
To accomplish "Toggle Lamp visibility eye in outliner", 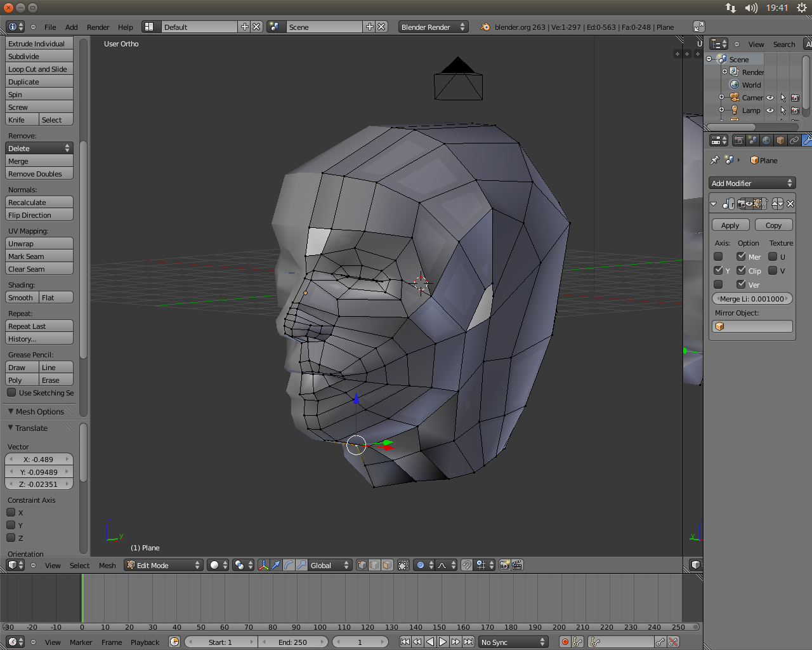I will (770, 110).
